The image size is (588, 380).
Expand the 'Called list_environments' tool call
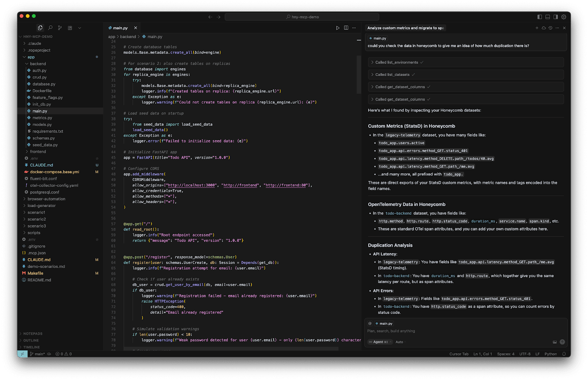pos(397,62)
